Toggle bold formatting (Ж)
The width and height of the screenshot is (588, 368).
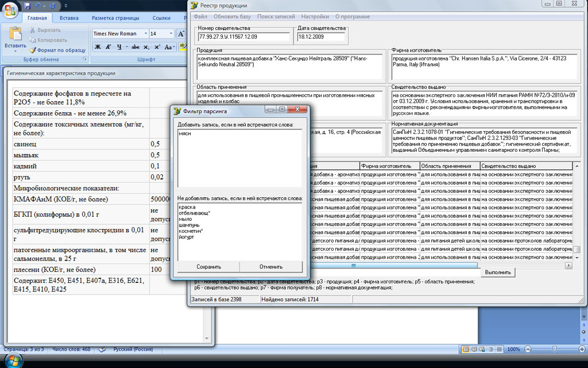(98, 47)
